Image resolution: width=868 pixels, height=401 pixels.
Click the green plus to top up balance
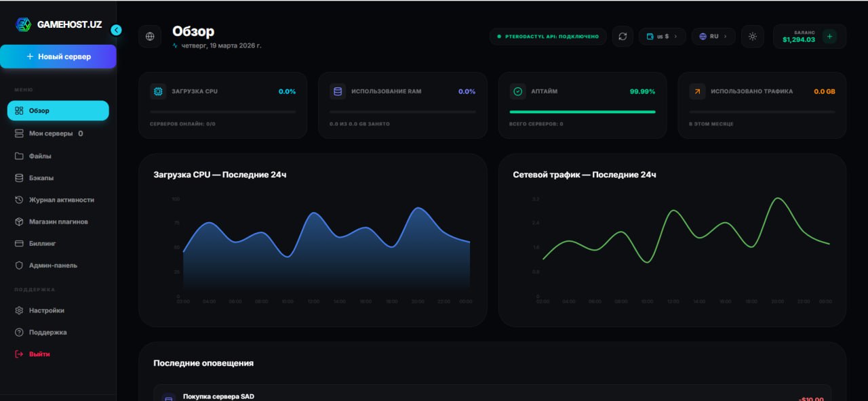pyautogui.click(x=829, y=37)
